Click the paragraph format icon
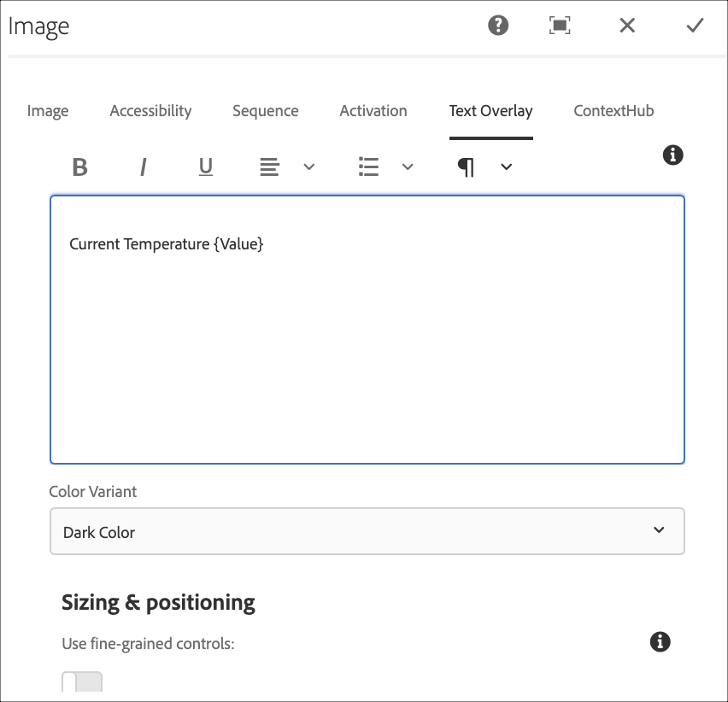The image size is (728, 702). click(466, 167)
